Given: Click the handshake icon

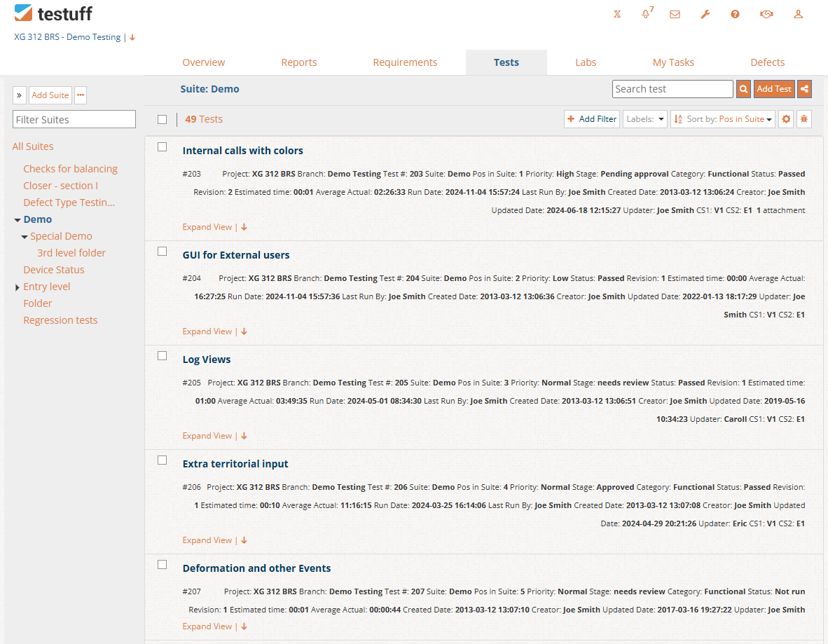Looking at the screenshot, I should coord(766,14).
